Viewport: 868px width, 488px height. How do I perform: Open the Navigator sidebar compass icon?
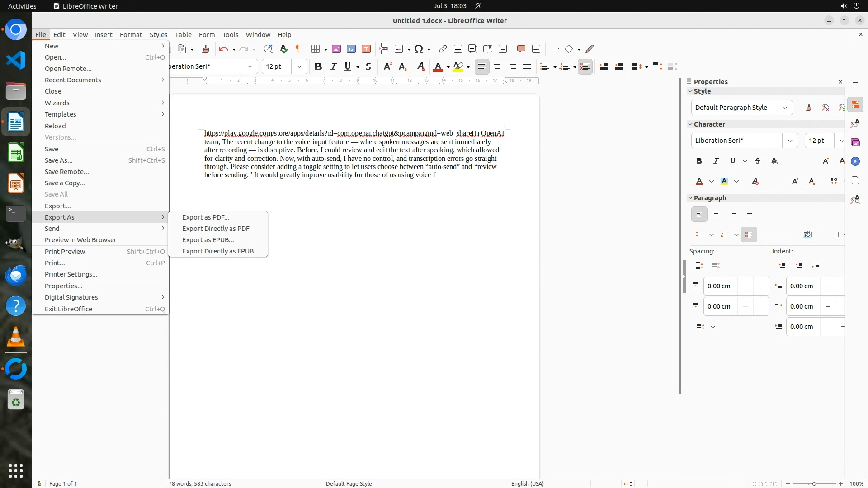(855, 161)
